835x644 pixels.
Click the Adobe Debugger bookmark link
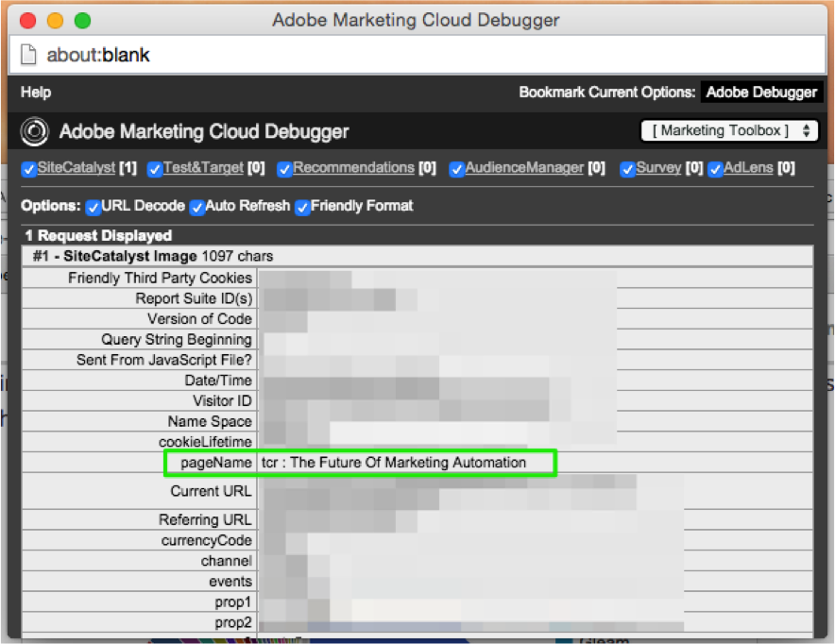click(761, 93)
